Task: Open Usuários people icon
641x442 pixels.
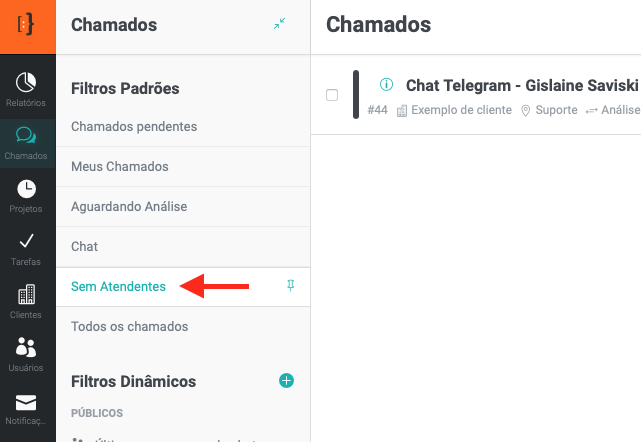Action: click(x=27, y=353)
